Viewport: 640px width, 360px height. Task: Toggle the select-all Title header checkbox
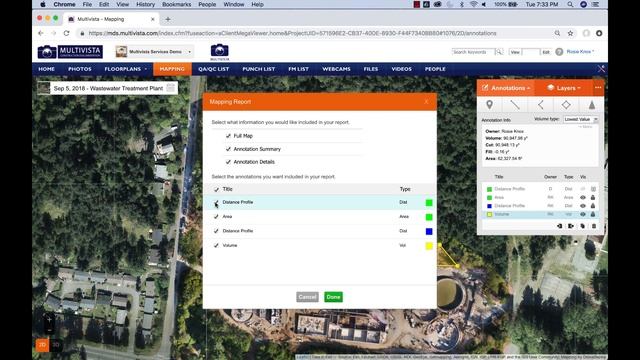tap(216, 189)
